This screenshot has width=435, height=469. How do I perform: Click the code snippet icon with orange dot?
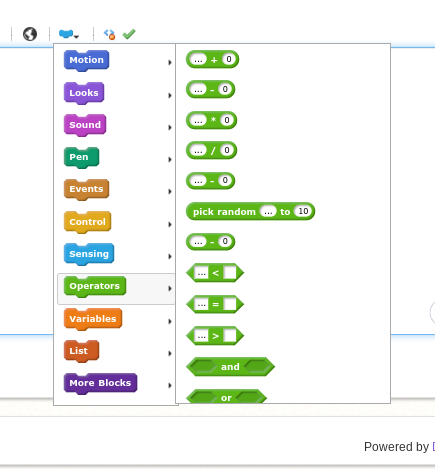click(109, 34)
